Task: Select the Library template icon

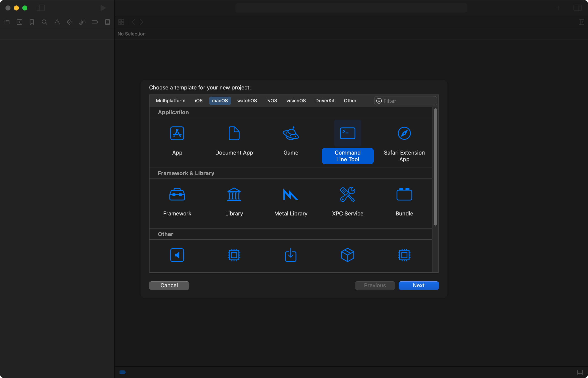Action: [x=234, y=194]
